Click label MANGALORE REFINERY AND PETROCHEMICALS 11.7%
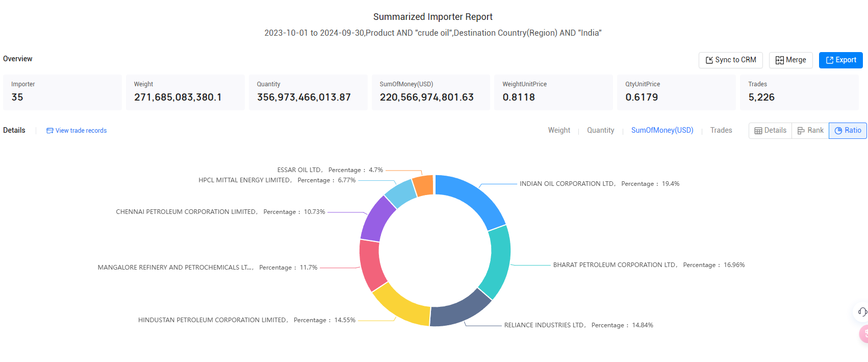The height and width of the screenshot is (362, 868). (208, 268)
